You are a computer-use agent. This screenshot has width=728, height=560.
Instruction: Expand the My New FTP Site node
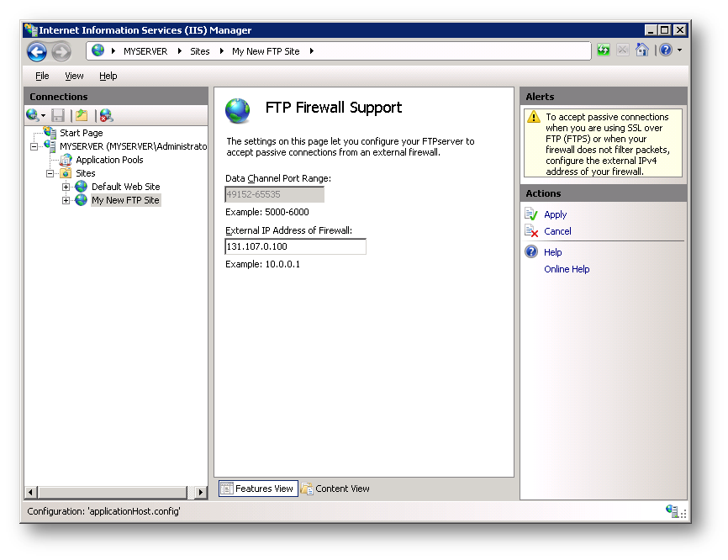(66, 201)
